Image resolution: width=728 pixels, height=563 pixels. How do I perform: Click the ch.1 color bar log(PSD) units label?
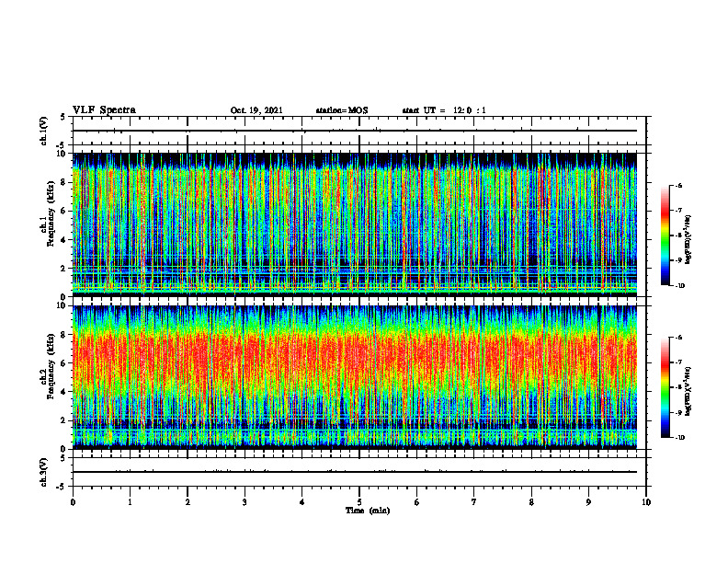pyautogui.click(x=689, y=239)
